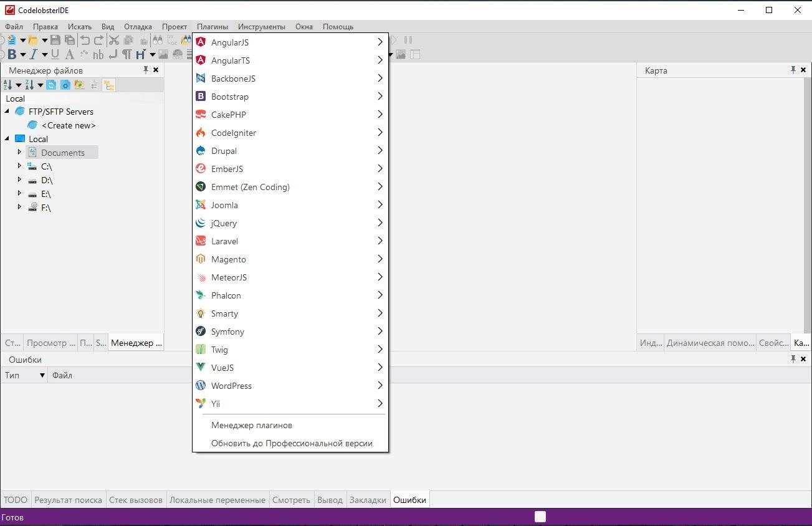This screenshot has height=526, width=812.
Task: Click Обновить до Профессиональной версии
Action: (x=290, y=444)
